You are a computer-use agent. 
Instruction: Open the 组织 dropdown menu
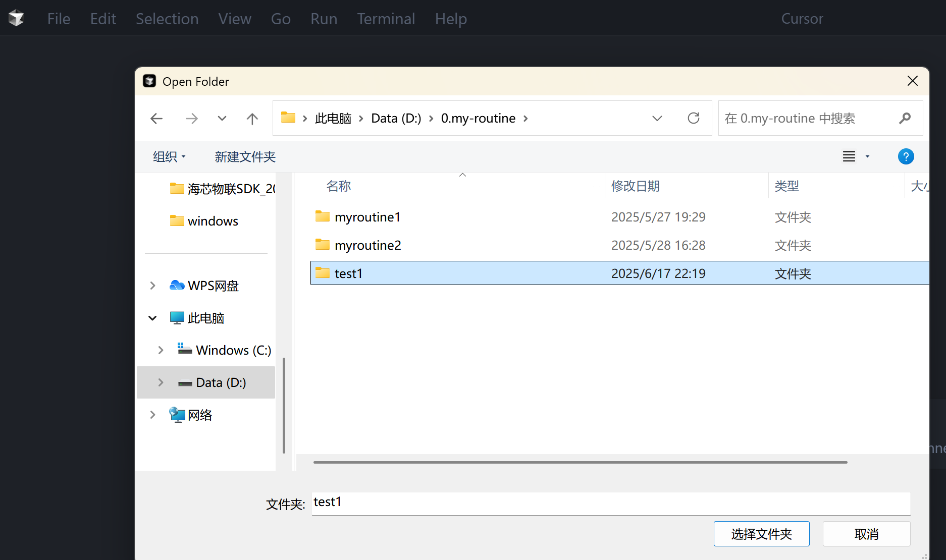coord(170,157)
